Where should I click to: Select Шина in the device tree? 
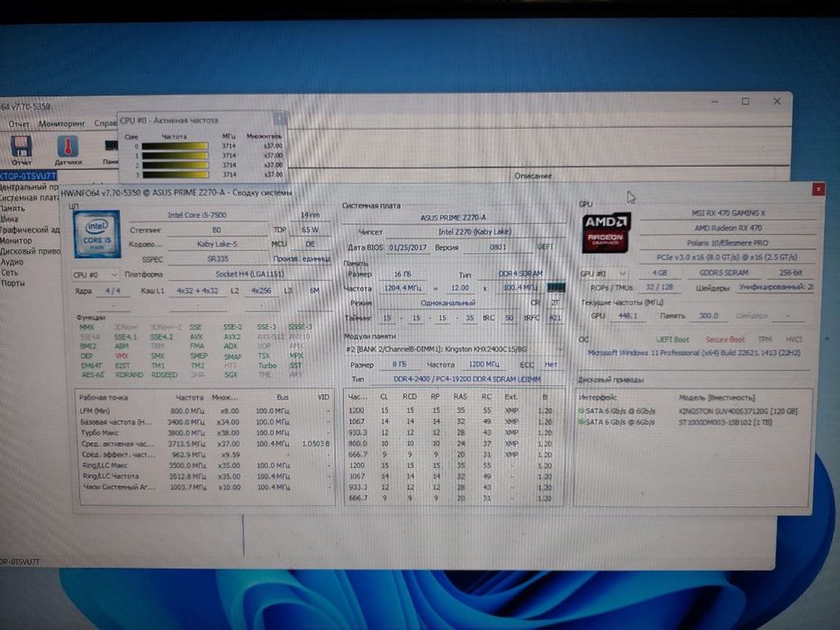tap(9, 219)
